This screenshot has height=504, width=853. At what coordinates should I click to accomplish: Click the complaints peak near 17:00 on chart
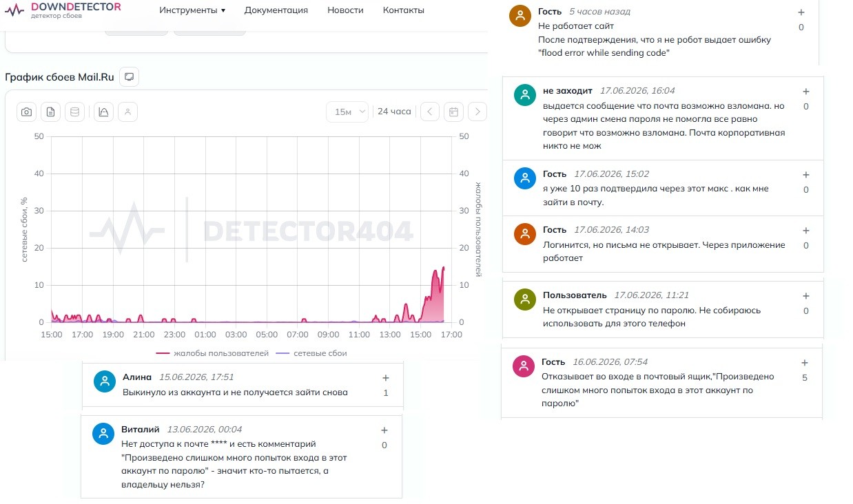[x=443, y=268]
